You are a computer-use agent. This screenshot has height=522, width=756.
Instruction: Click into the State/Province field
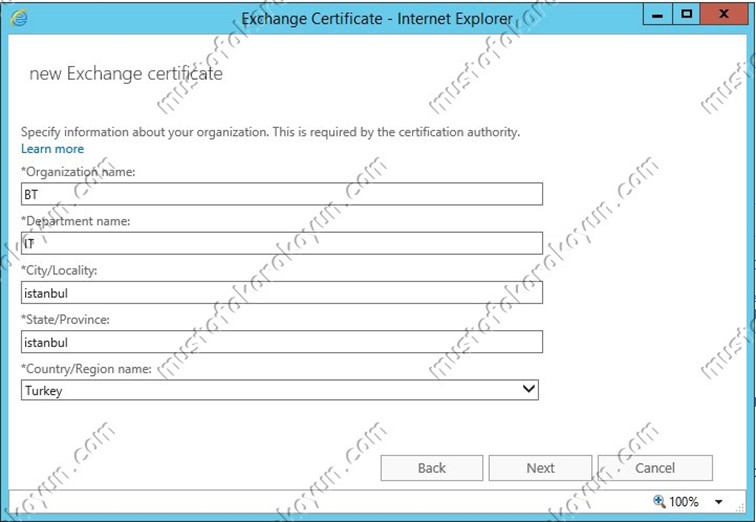[x=282, y=342]
